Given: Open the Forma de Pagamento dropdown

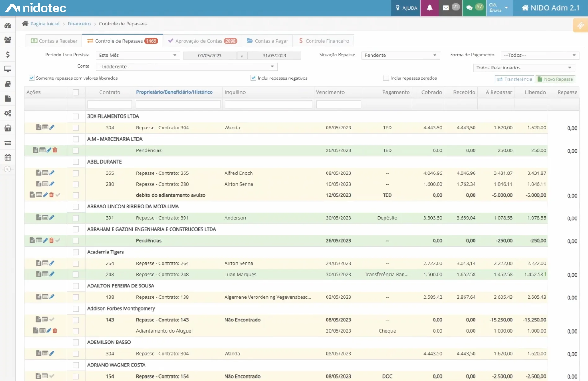Looking at the screenshot, I should (540, 55).
